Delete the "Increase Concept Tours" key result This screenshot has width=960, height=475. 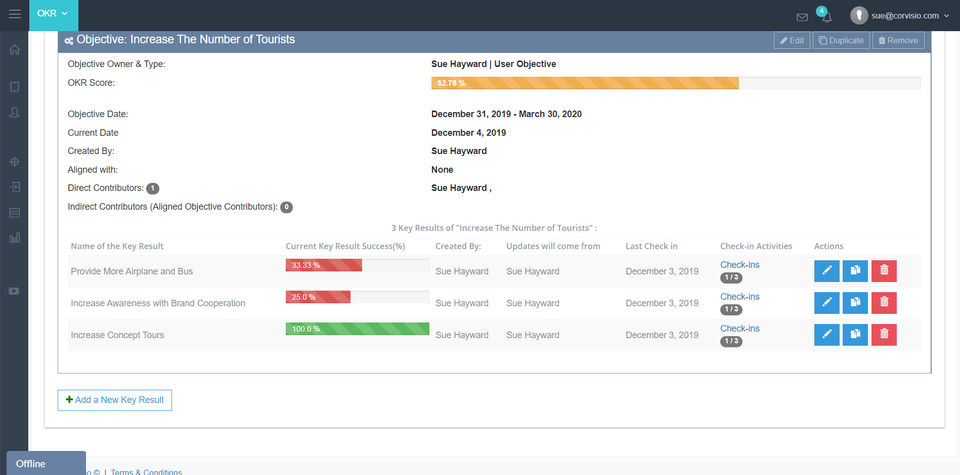click(x=884, y=335)
